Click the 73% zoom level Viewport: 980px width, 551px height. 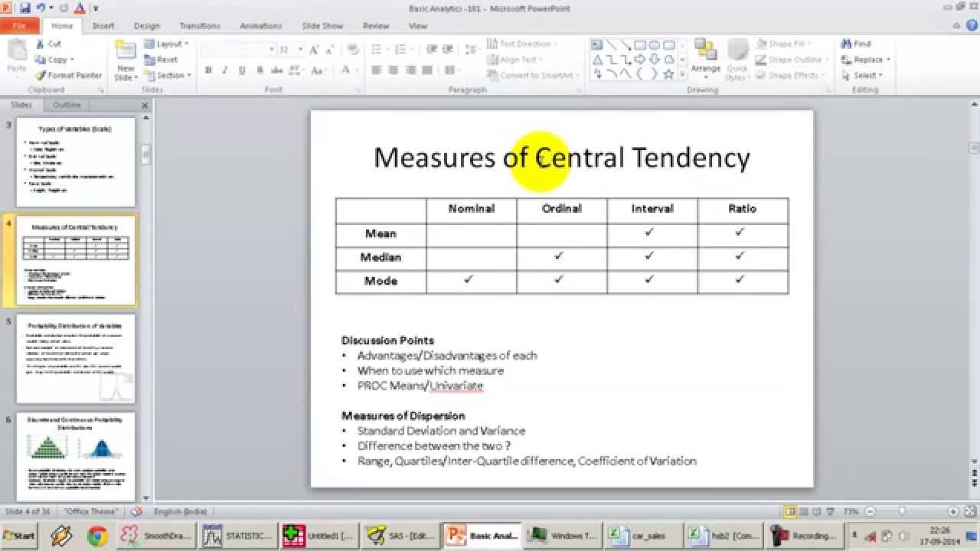851,511
